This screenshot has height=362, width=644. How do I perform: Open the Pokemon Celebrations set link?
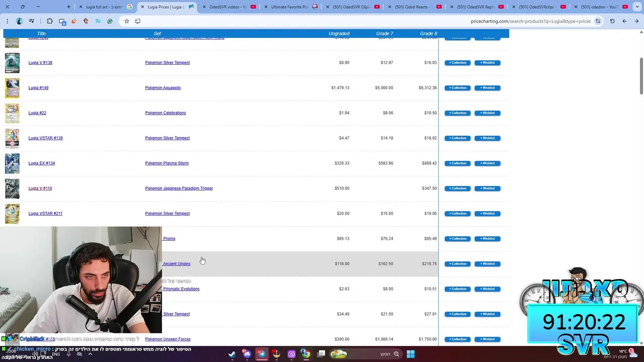click(x=166, y=113)
